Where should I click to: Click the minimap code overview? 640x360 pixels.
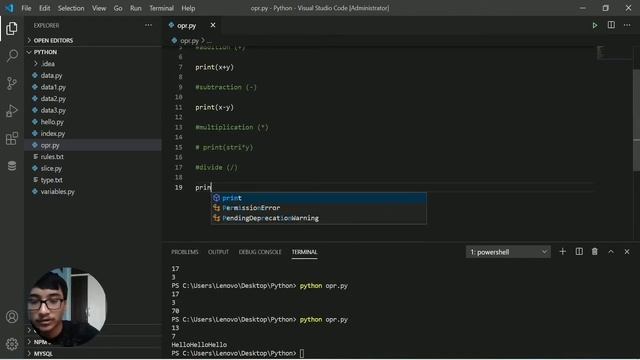(614, 53)
